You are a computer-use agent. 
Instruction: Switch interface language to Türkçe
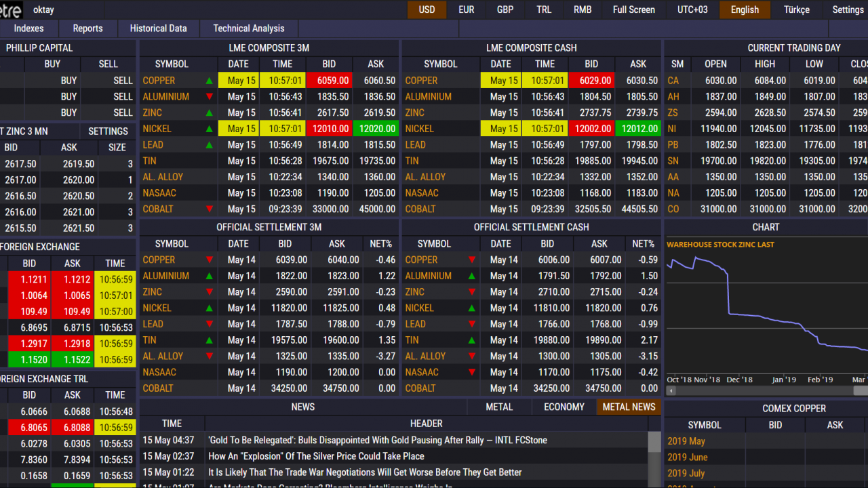coord(797,9)
